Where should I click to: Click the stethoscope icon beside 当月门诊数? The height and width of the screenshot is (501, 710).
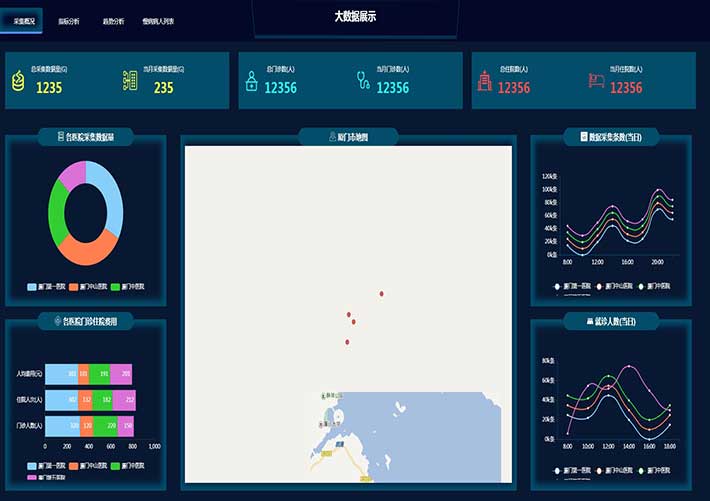[363, 81]
